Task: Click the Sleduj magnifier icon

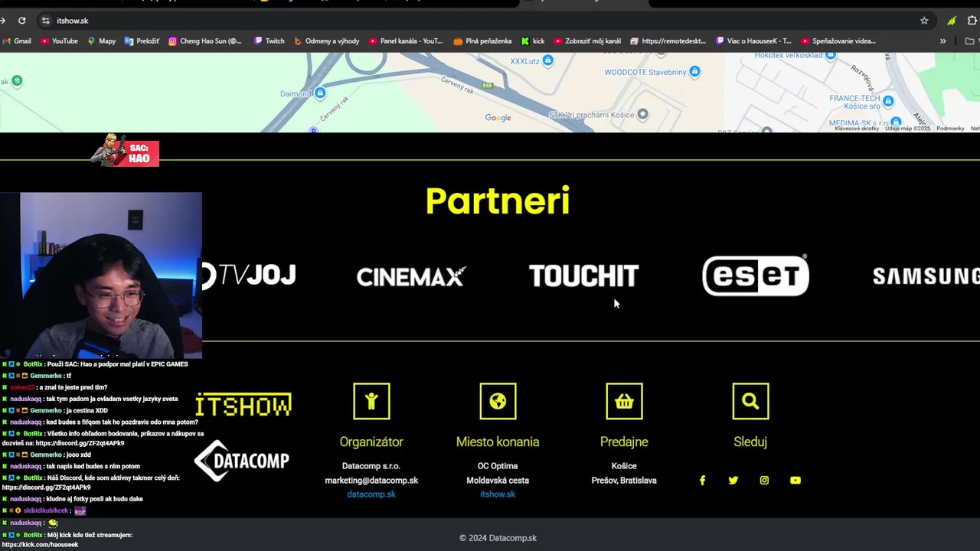Action: [x=750, y=401]
